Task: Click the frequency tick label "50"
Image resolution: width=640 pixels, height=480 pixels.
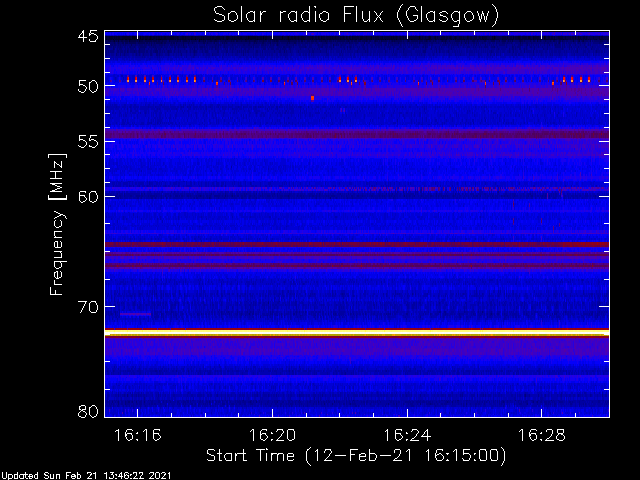Action: pos(88,86)
